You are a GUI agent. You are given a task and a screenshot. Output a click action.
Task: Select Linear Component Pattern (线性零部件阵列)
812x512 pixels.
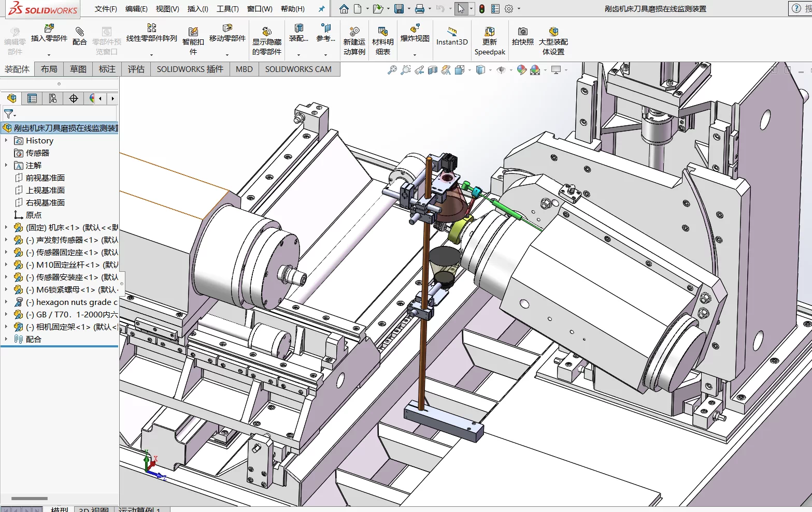(x=152, y=34)
